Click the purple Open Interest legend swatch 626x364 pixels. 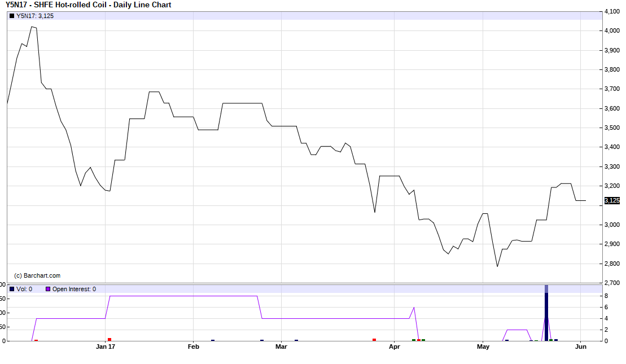[48, 289]
